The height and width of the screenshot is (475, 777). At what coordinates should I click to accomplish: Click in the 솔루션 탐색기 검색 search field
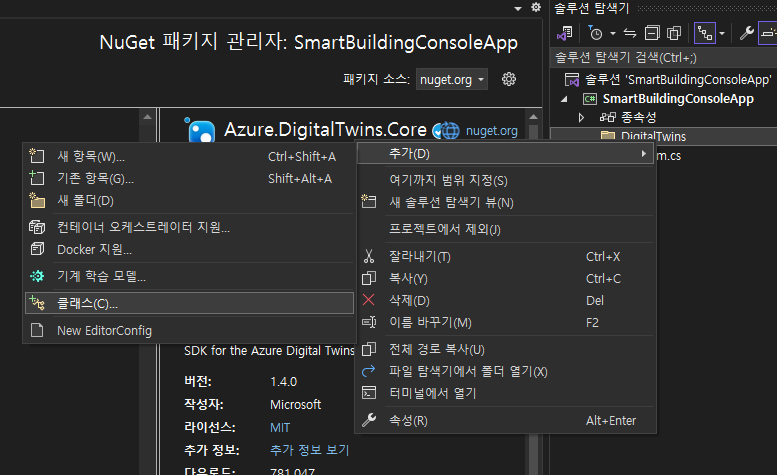pos(664,57)
